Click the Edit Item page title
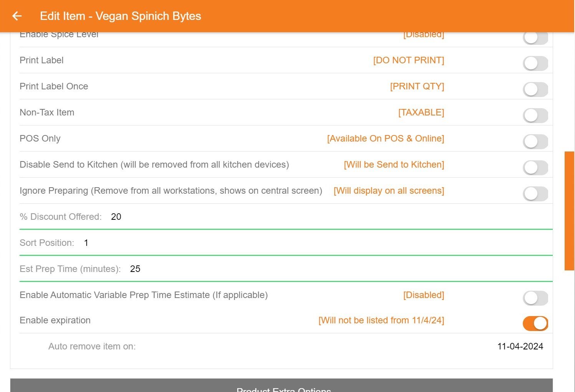Screen dimensions: 575x392 click(121, 16)
